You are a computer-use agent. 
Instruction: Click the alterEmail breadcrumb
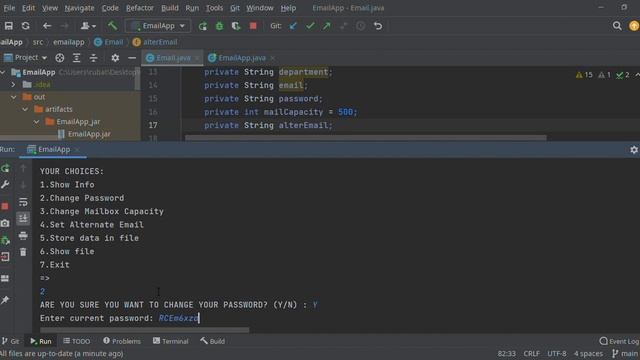(x=155, y=42)
